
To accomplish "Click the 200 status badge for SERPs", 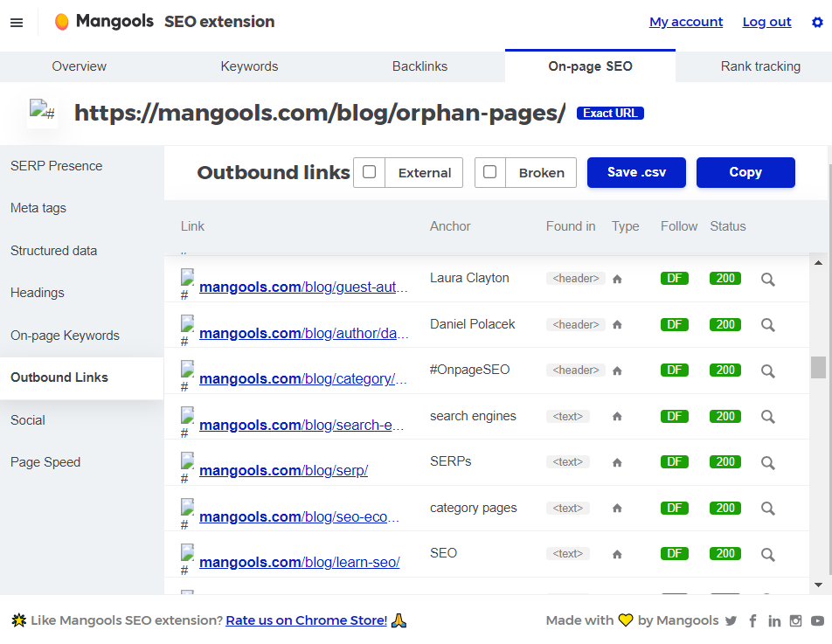I will point(725,462).
